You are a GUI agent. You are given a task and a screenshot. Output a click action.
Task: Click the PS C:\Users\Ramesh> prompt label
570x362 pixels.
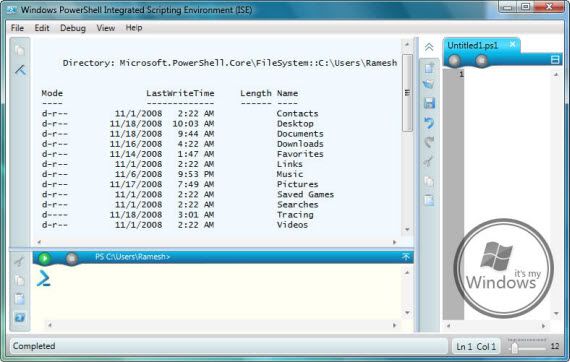132,257
